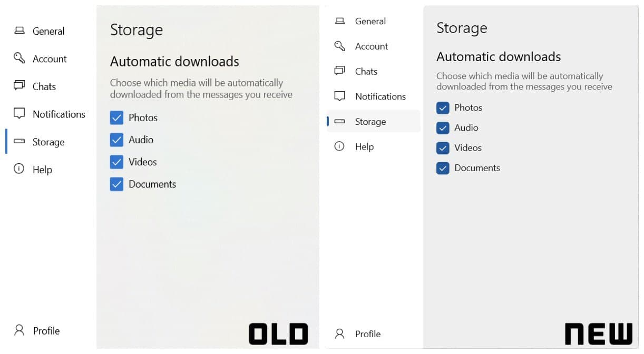Uncheck Documents checkbox in the NEW panel
644x354 pixels.
pos(443,168)
